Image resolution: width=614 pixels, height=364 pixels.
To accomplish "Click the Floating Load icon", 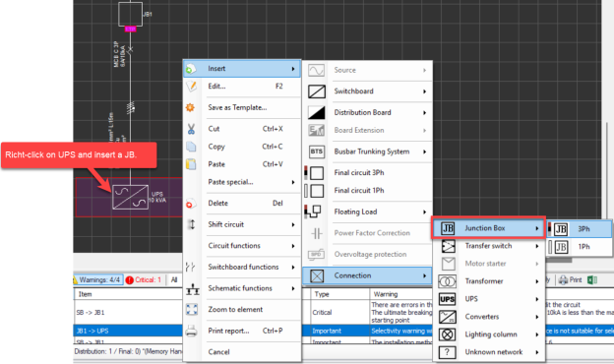I will [x=313, y=212].
